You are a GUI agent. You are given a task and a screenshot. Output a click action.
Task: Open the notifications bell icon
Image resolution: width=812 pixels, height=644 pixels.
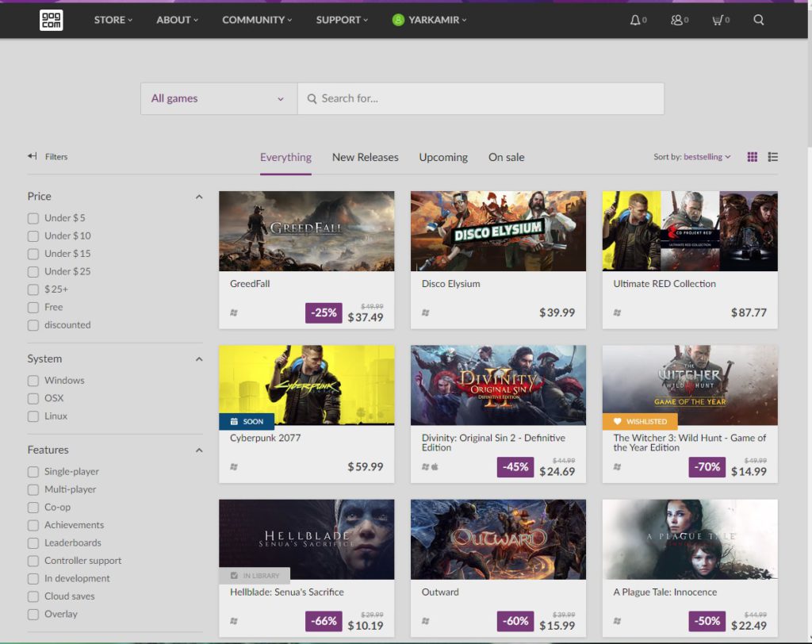pos(635,20)
